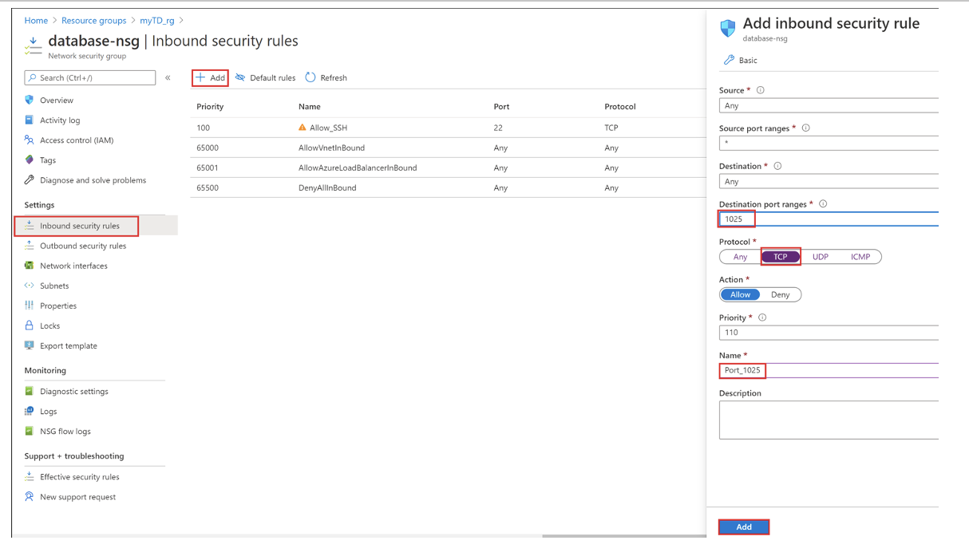This screenshot has height=560, width=969.
Task: Select Any protocol option
Action: [x=740, y=257]
